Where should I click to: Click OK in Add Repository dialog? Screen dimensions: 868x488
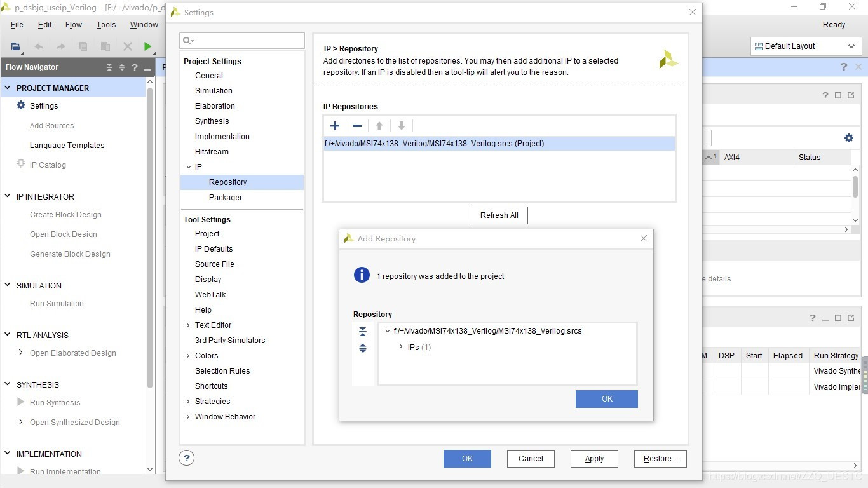pos(607,399)
